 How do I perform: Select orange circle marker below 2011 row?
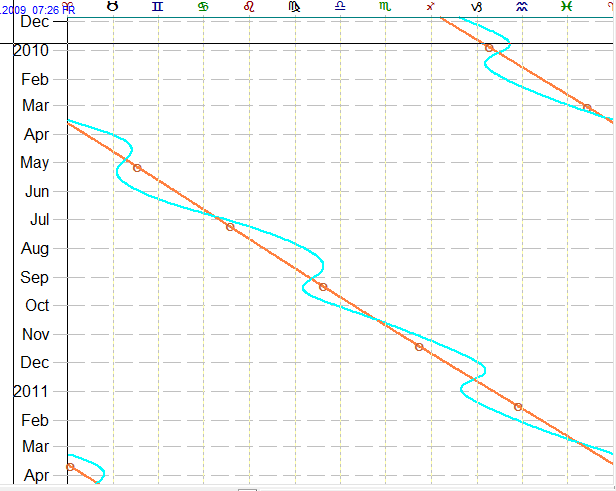tap(518, 407)
